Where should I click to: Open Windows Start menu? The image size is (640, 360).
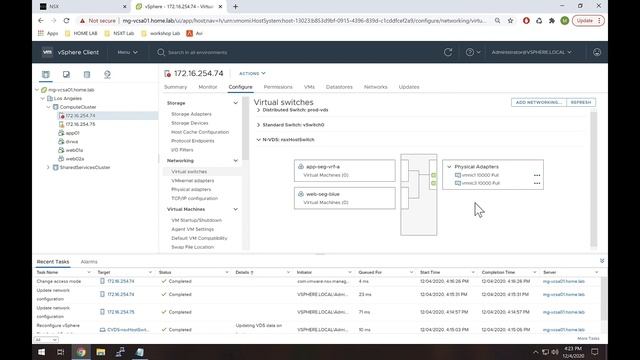click(x=41, y=352)
